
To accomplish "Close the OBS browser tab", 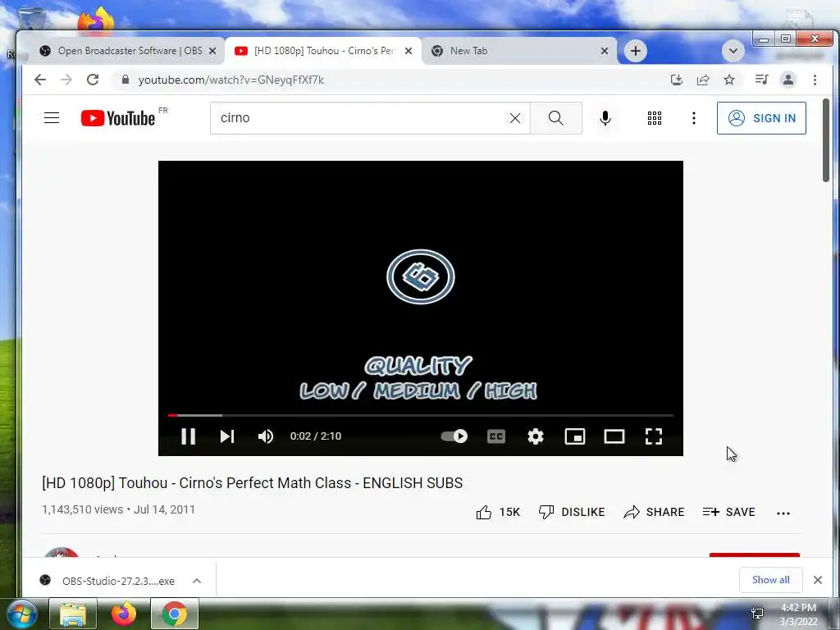I will (x=212, y=51).
